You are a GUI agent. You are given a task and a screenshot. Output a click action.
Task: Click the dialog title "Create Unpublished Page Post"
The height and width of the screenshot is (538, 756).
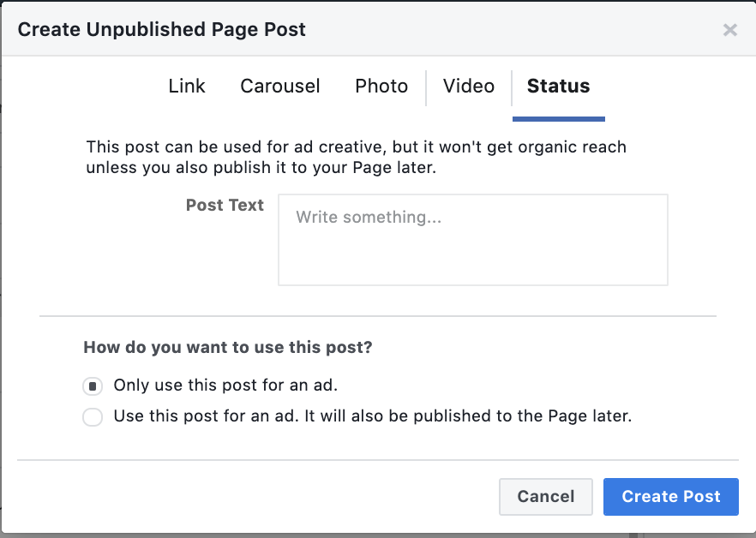tap(161, 28)
